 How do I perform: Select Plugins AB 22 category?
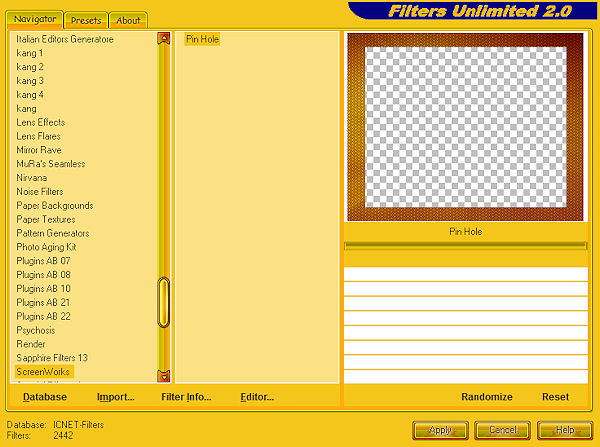point(43,316)
